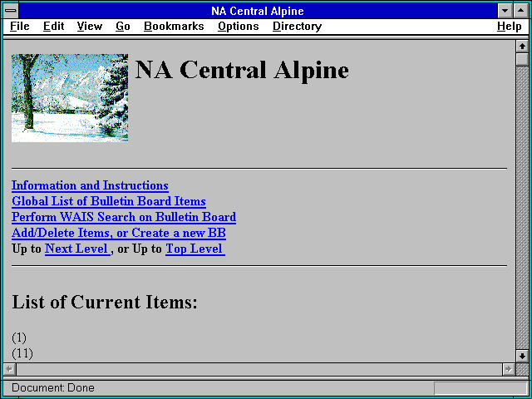532x399 pixels.
Task: Click the 'Document: Done' status text
Action: point(53,388)
